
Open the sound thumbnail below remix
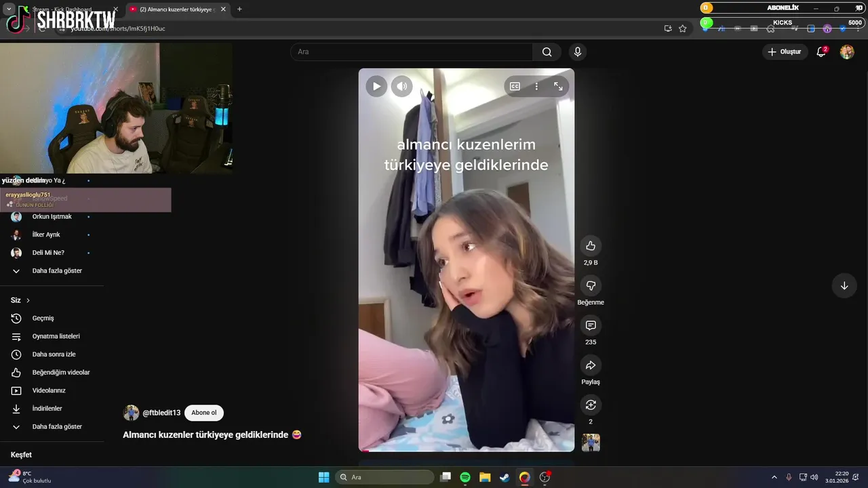(x=591, y=443)
